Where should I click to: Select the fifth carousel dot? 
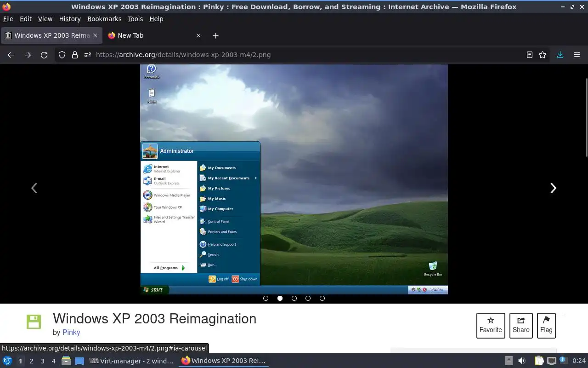322,298
